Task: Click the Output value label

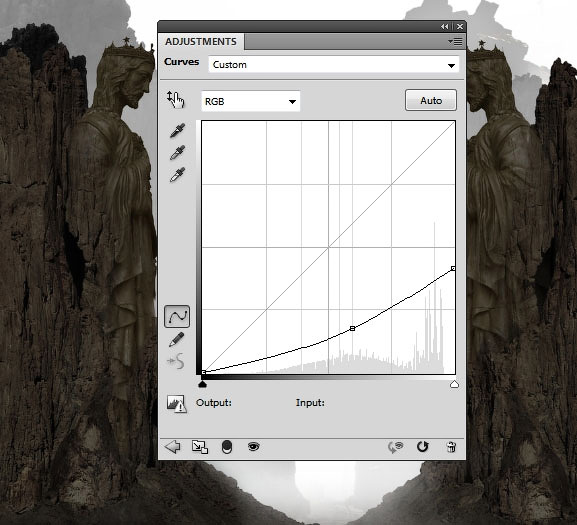Action: click(214, 402)
